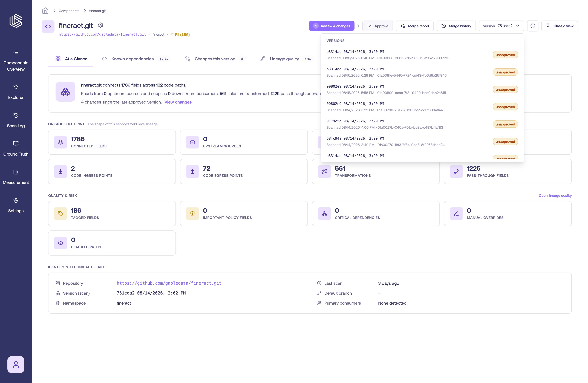Open Measurement in sidebar
Viewport: 588px width, 383px height.
(x=16, y=177)
